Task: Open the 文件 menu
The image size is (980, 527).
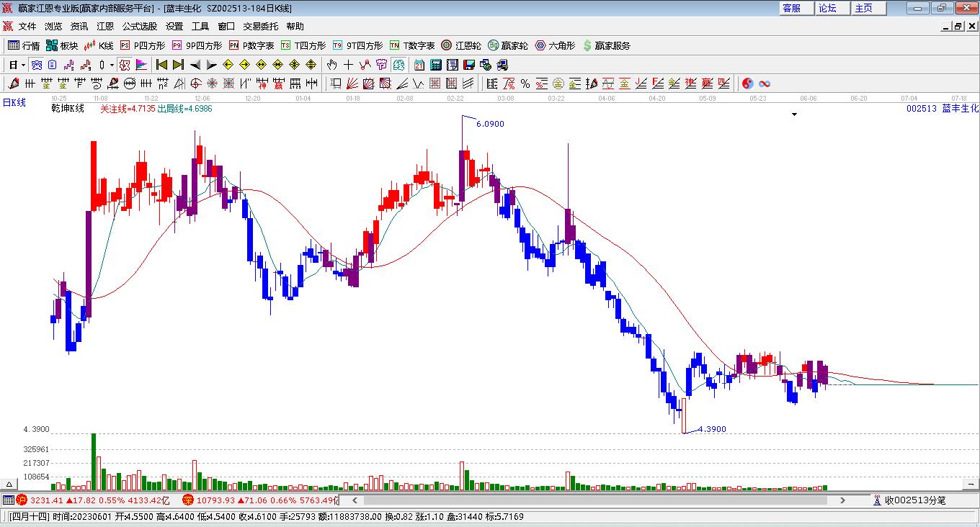Action: point(27,27)
